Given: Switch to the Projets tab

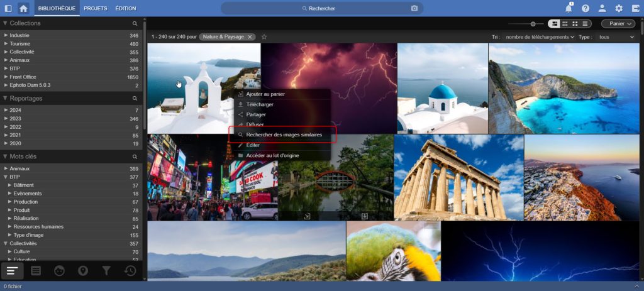Looking at the screenshot, I should coord(95,8).
